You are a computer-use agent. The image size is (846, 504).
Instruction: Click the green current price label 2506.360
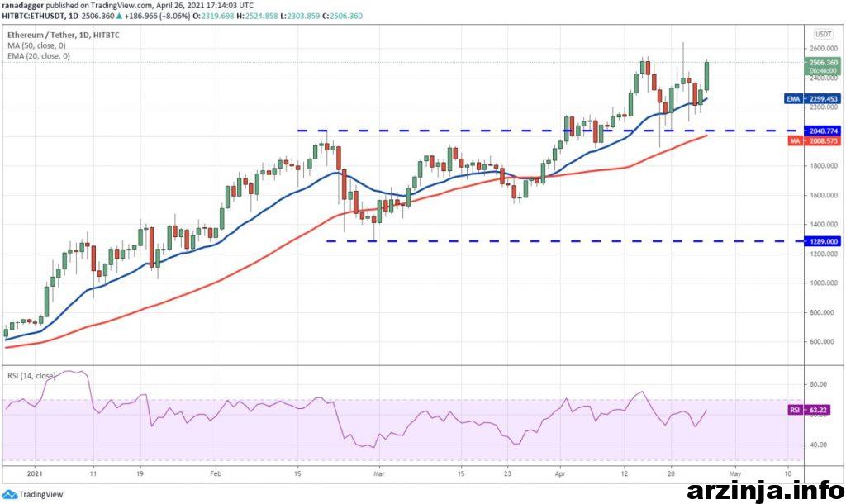(x=822, y=65)
